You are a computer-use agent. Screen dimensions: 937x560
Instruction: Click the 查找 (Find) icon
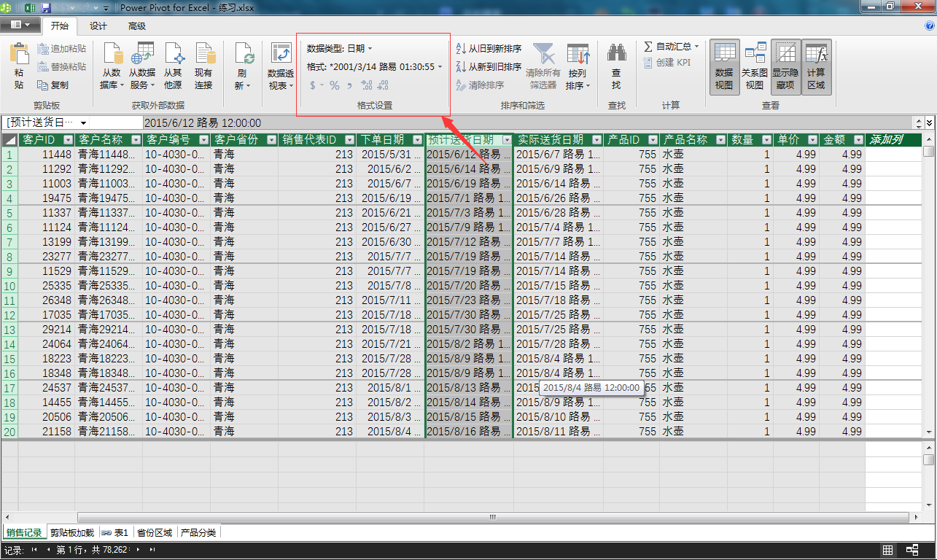coord(616,64)
